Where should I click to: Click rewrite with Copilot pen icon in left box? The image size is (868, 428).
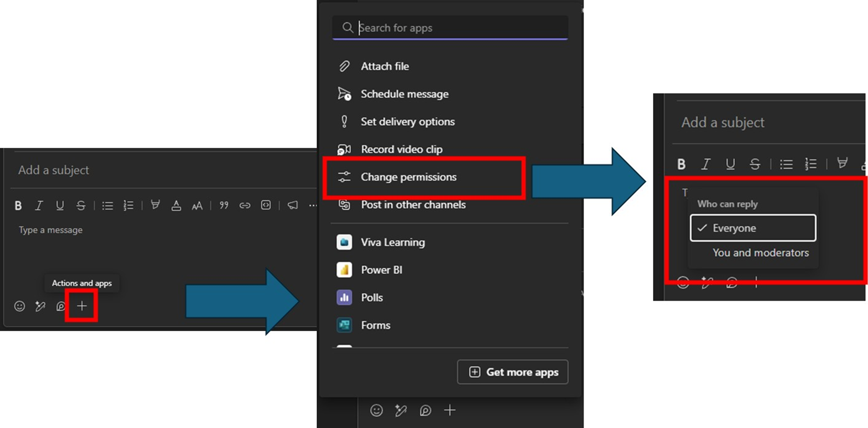pos(40,306)
